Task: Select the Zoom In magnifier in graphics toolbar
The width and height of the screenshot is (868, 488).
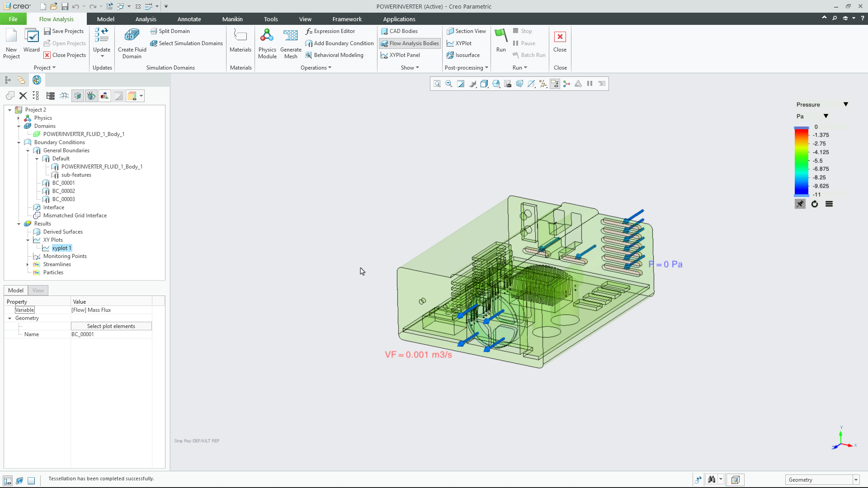Action: [x=437, y=84]
